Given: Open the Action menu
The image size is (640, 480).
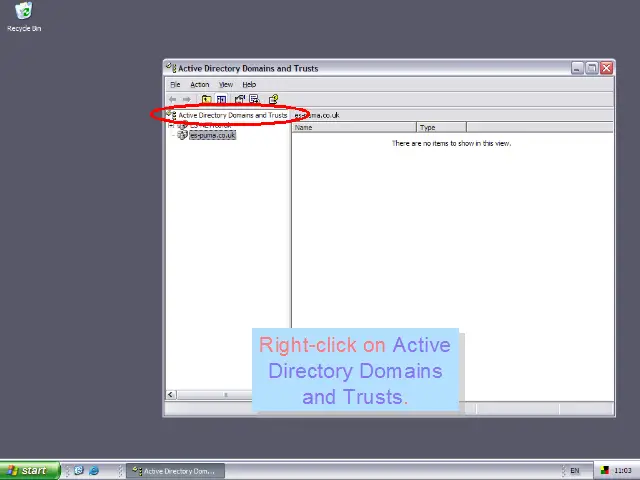Looking at the screenshot, I should (x=200, y=84).
